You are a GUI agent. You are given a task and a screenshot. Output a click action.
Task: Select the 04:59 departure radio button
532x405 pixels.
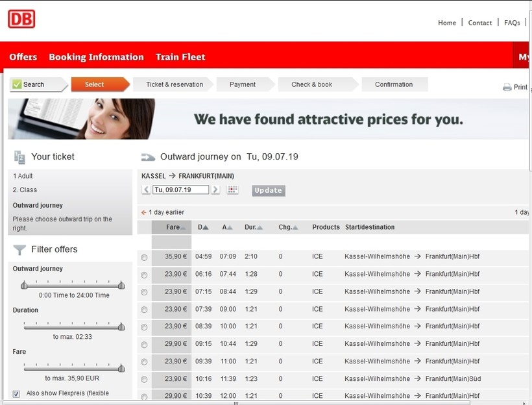[x=144, y=258]
